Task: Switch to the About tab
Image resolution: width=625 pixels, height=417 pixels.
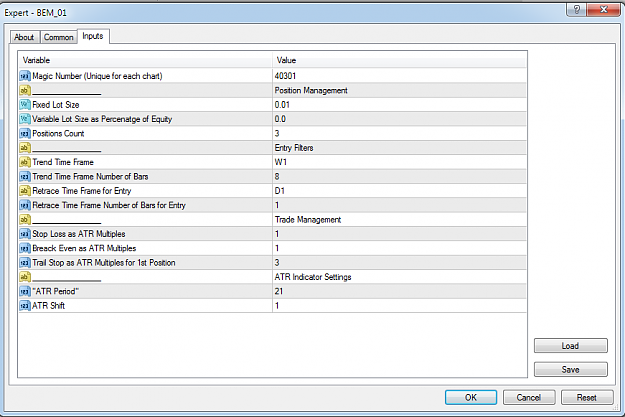Action: coord(24,37)
